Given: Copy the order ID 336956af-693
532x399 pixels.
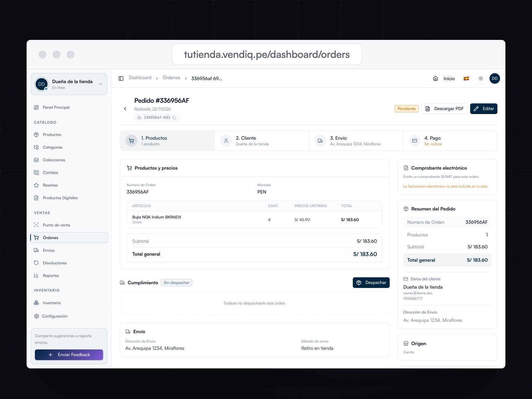Looking at the screenshot, I should click(x=174, y=118).
